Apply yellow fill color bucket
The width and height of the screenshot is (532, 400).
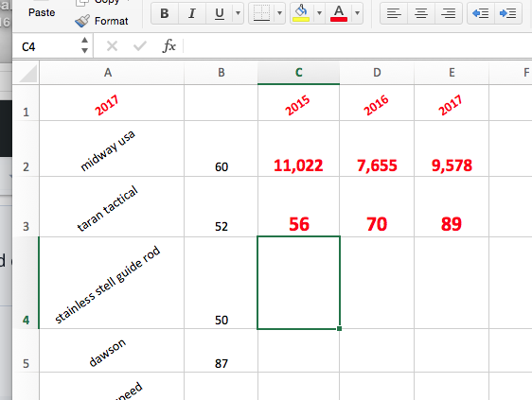click(x=301, y=13)
